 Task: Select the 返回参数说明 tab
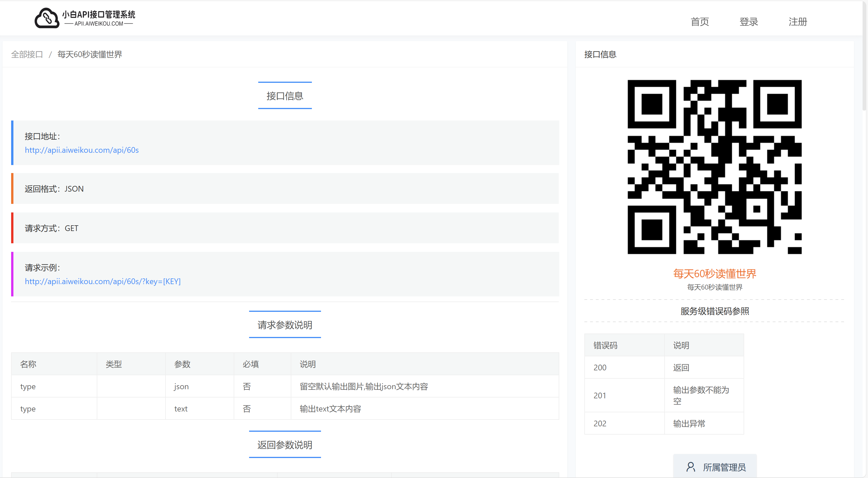point(285,445)
